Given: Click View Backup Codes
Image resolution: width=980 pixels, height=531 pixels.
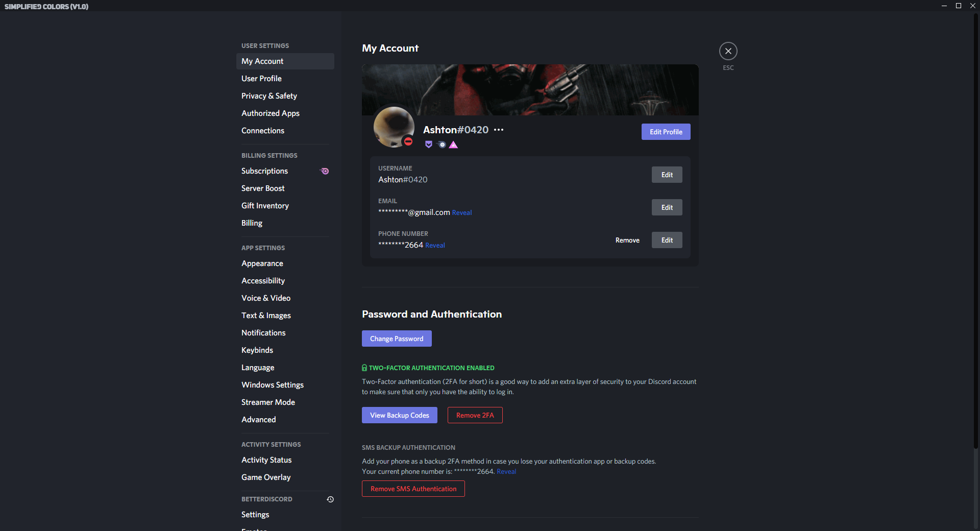Looking at the screenshot, I should [399, 415].
